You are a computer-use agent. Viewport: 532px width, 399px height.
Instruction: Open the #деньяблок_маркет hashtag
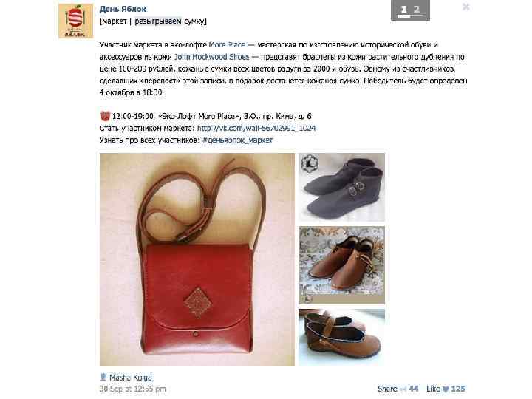pyautogui.click(x=237, y=140)
